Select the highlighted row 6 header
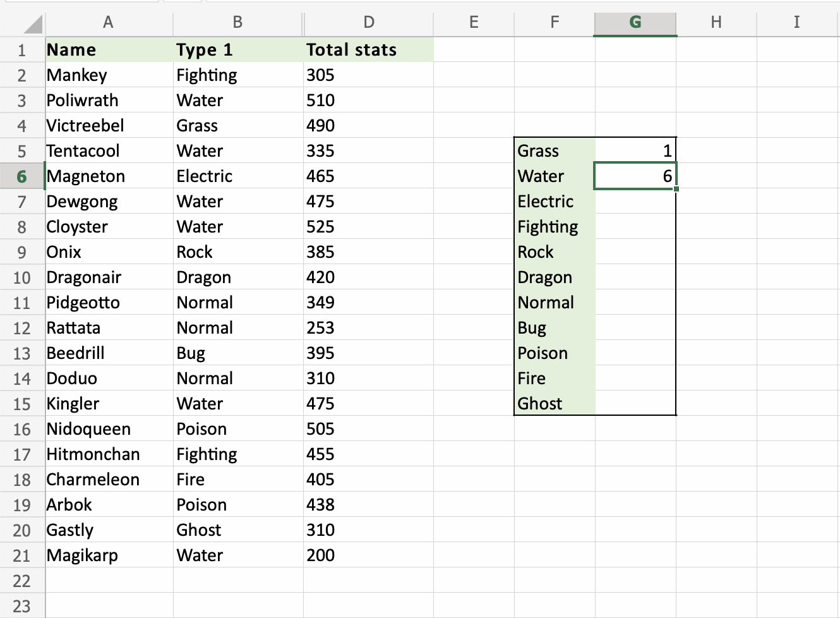Image resolution: width=840 pixels, height=618 pixels. (22, 176)
